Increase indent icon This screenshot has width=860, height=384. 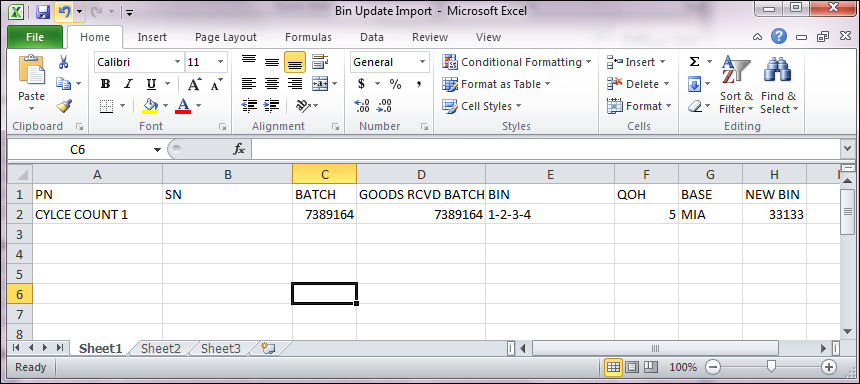click(x=271, y=106)
